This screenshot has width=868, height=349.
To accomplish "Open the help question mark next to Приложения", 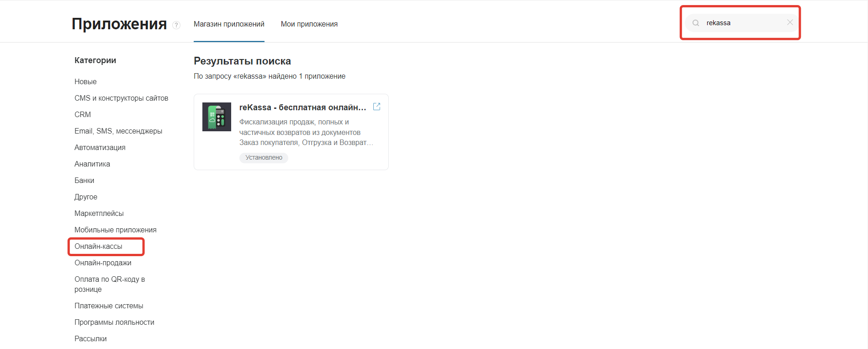I will point(176,25).
